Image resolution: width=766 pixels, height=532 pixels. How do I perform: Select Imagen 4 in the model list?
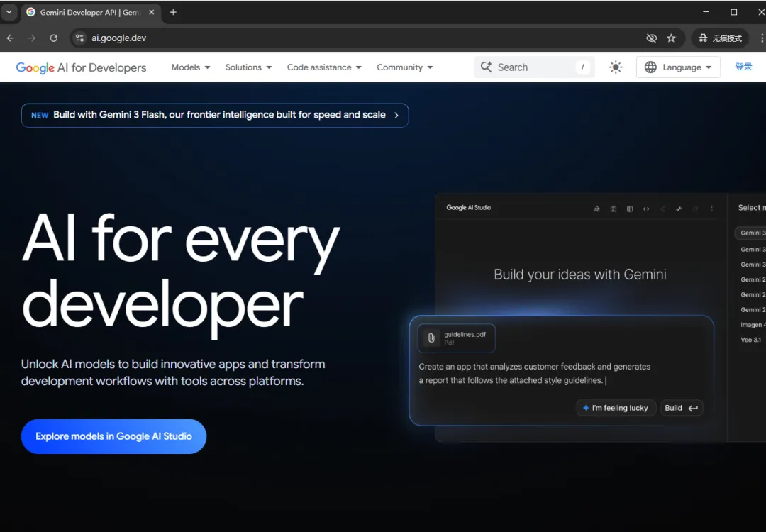753,325
